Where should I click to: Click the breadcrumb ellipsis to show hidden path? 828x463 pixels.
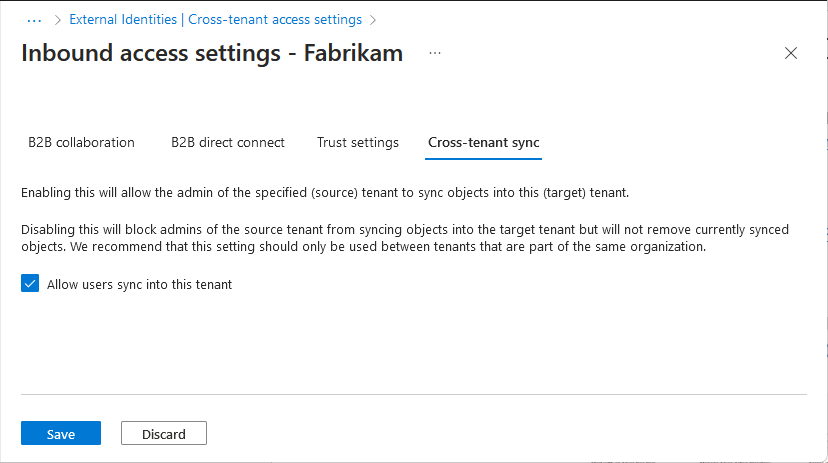coord(34,19)
